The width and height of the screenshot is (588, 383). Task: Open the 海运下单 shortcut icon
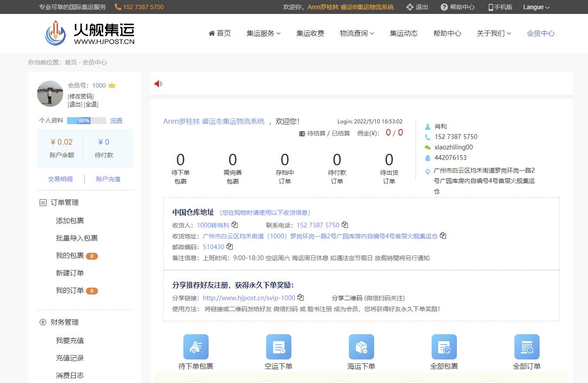[x=362, y=347]
